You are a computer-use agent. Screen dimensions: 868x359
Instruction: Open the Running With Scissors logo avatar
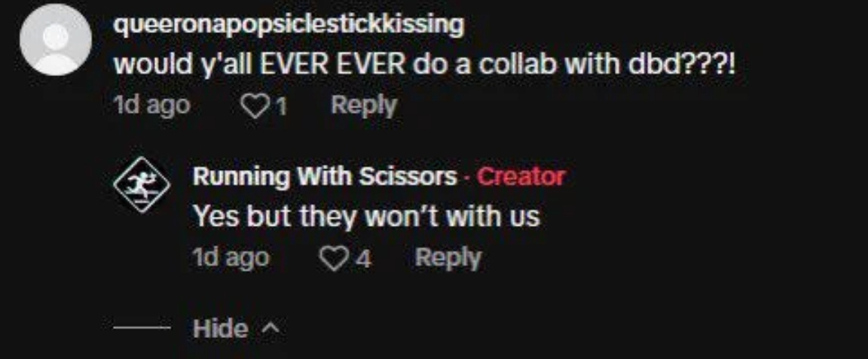tap(142, 185)
